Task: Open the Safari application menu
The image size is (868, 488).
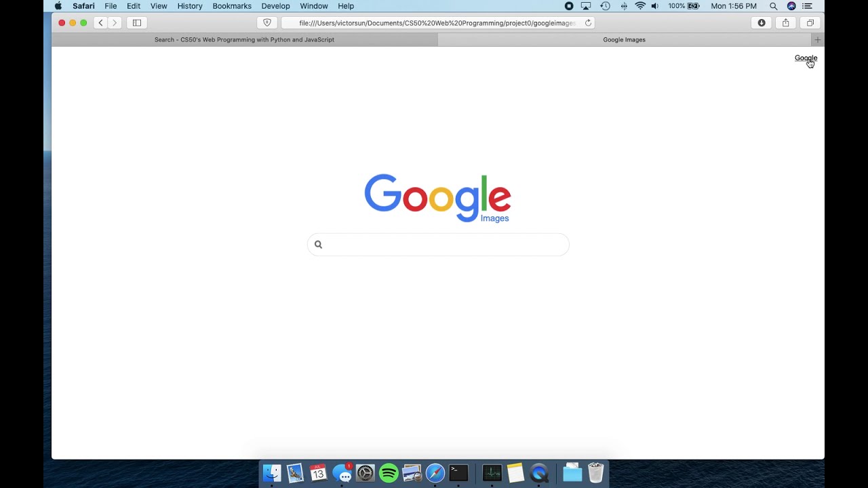Action: [x=83, y=6]
